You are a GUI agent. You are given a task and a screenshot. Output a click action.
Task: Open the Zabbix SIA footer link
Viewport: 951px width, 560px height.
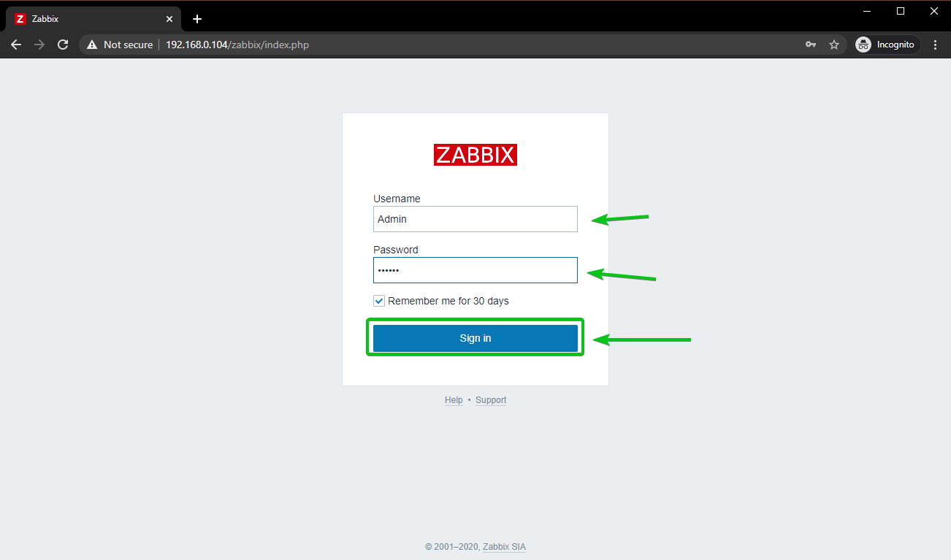click(x=504, y=547)
